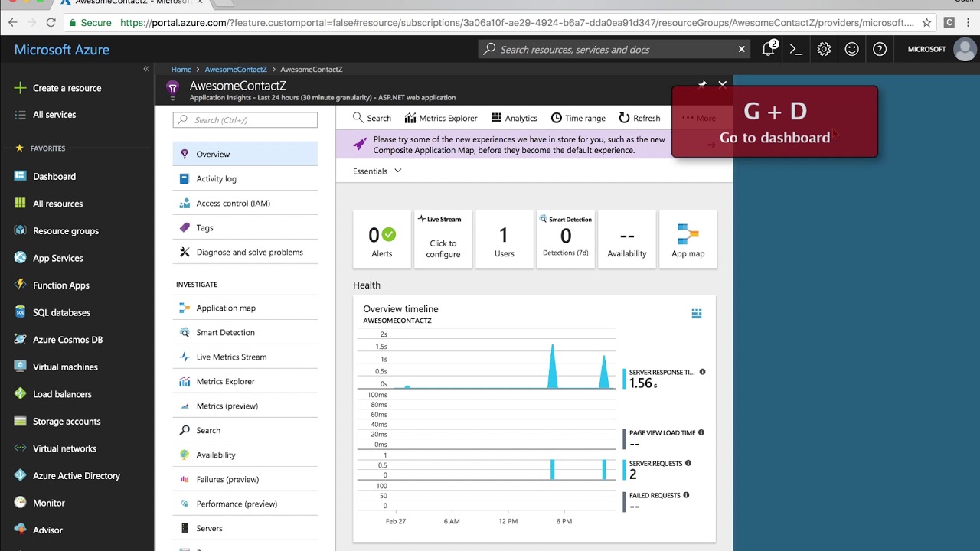Viewport: 980px width, 551px height.
Task: Open Failures (preview) menu item
Action: coord(245,479)
